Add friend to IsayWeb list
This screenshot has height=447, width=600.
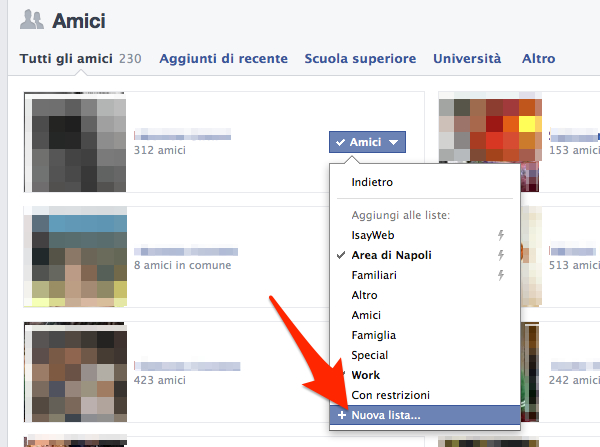pyautogui.click(x=425, y=235)
